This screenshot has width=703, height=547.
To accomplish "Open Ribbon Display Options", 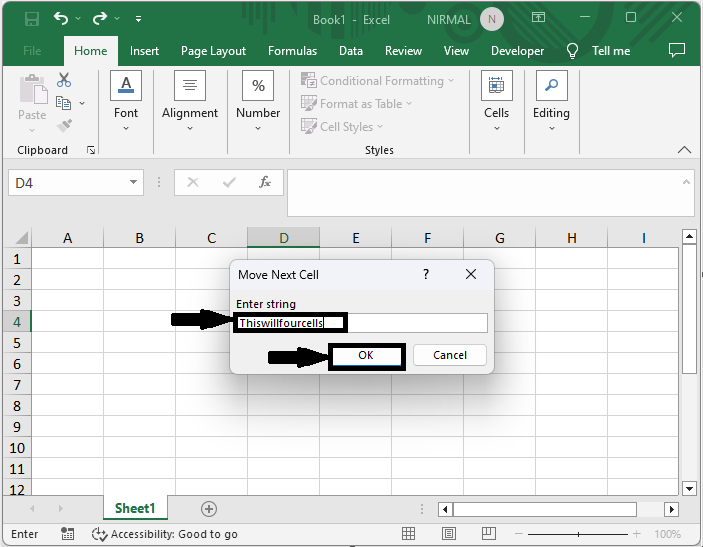I will click(538, 17).
